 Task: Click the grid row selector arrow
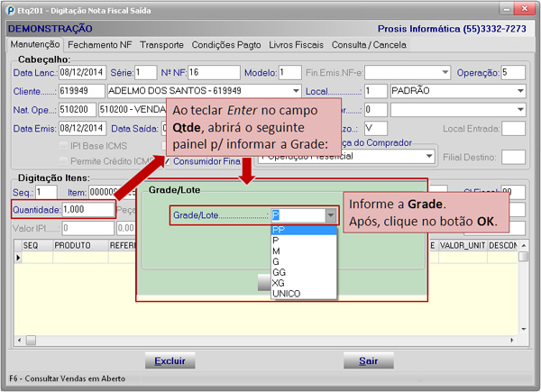[18, 258]
